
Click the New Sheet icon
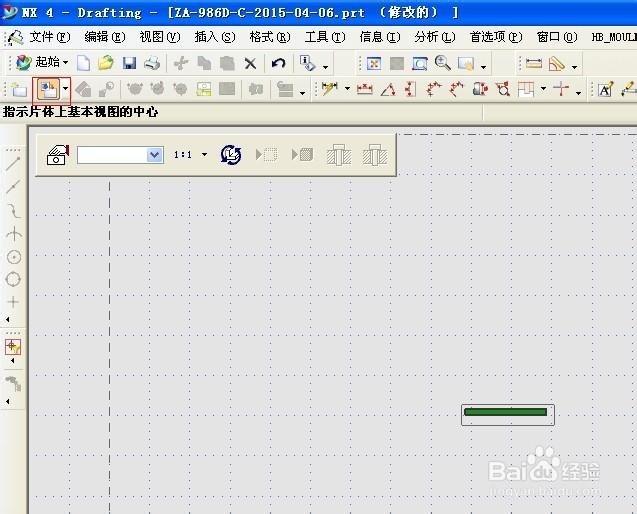click(x=19, y=89)
